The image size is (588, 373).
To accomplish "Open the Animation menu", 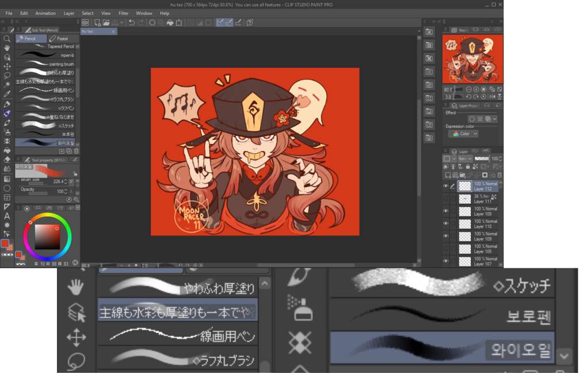I will tap(45, 13).
